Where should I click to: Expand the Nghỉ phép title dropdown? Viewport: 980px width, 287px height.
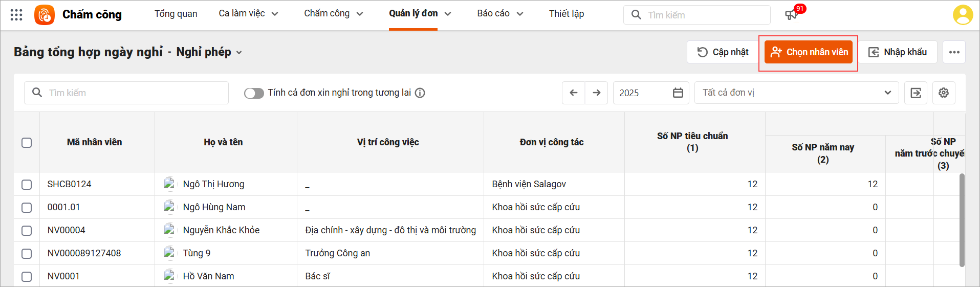click(238, 53)
